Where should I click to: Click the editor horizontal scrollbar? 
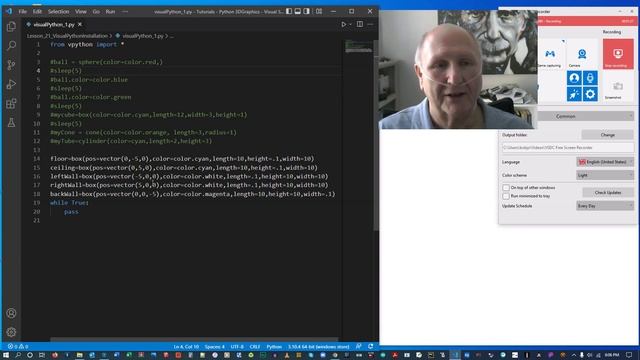[194, 339]
